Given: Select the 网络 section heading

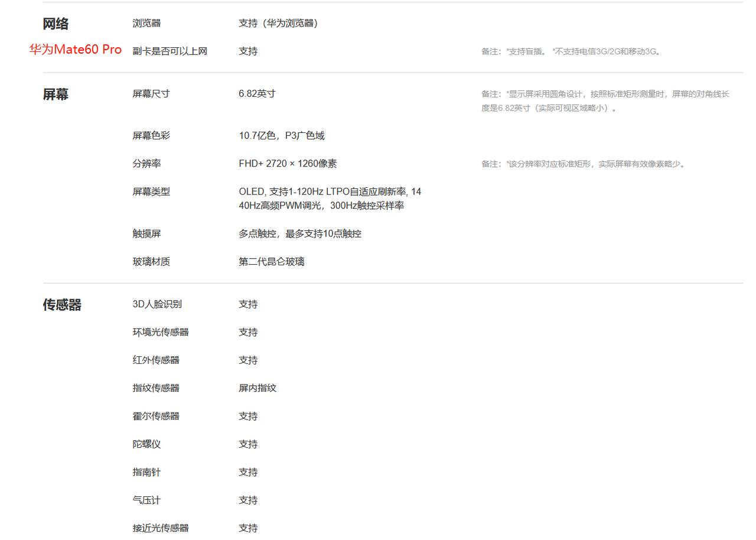Looking at the screenshot, I should coord(56,23).
